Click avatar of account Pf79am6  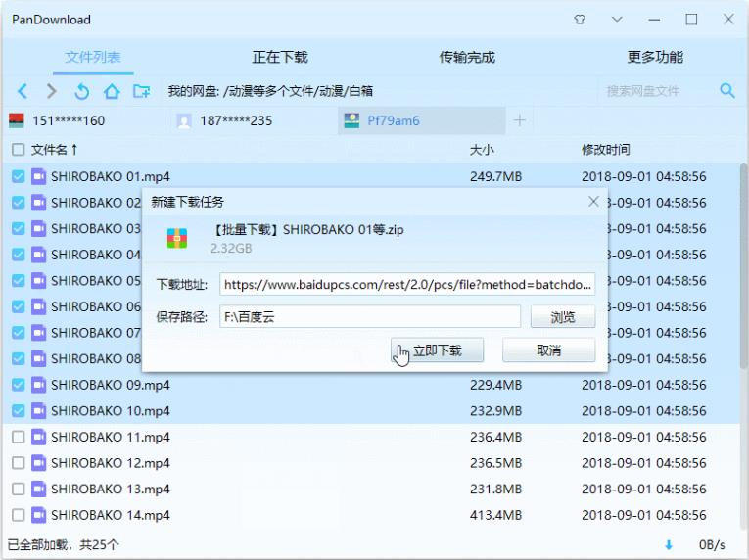352,120
